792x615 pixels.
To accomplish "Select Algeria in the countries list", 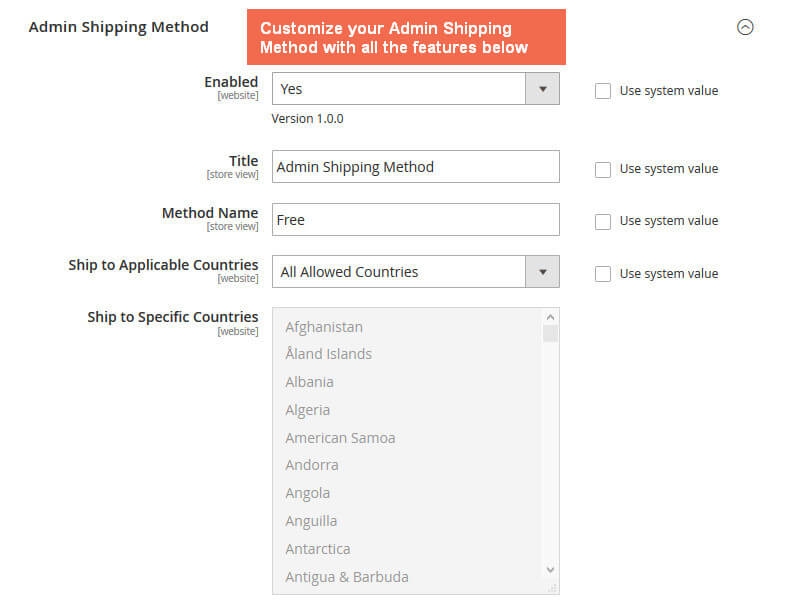I will [x=307, y=410].
